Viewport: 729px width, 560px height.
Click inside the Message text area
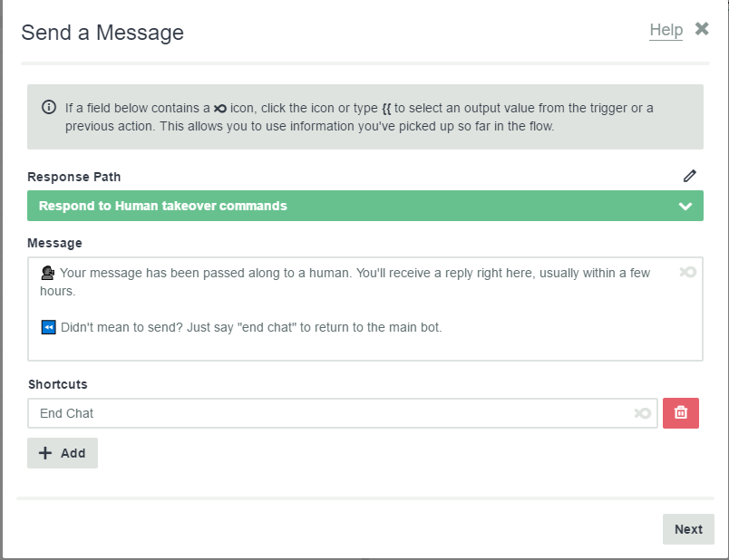pyautogui.click(x=365, y=309)
